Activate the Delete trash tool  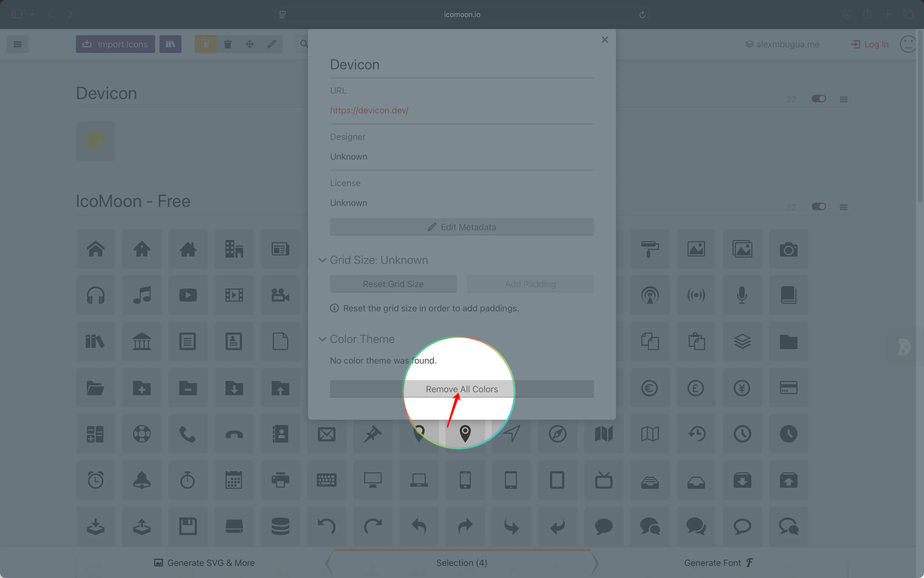click(228, 44)
